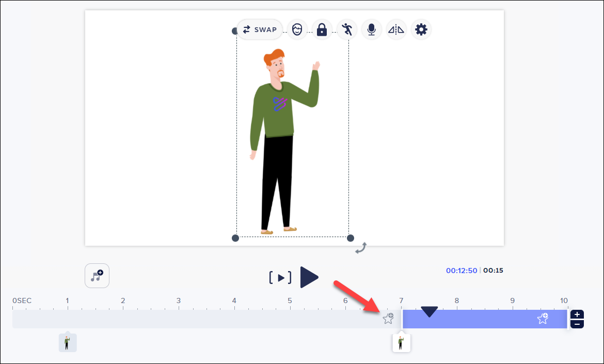Flip the character using mirror icon

pos(396,29)
